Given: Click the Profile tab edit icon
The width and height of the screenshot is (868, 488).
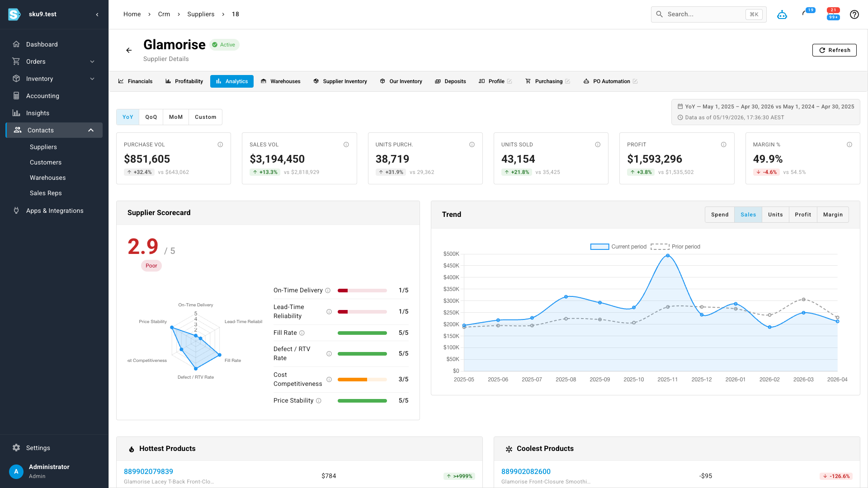Looking at the screenshot, I should coord(509,81).
